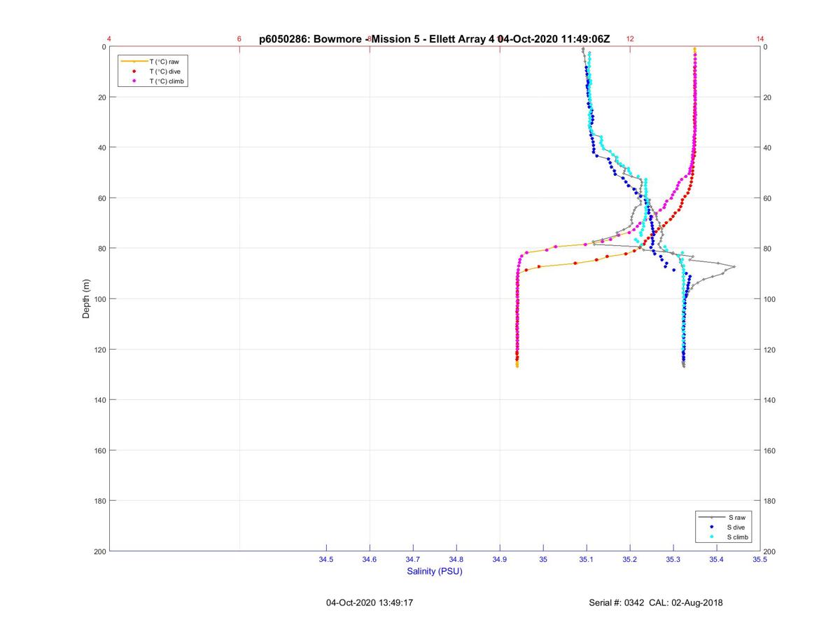Click the 35.2 salinity tick label
The height and width of the screenshot is (620, 840).
tap(630, 560)
